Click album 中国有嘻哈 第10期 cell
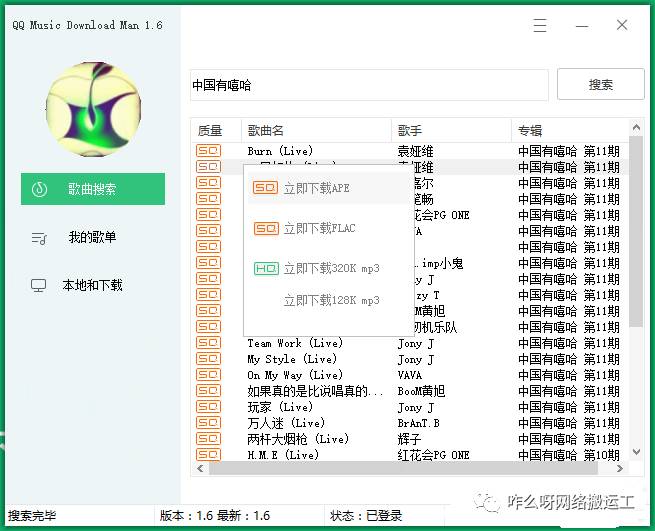 pos(569,455)
